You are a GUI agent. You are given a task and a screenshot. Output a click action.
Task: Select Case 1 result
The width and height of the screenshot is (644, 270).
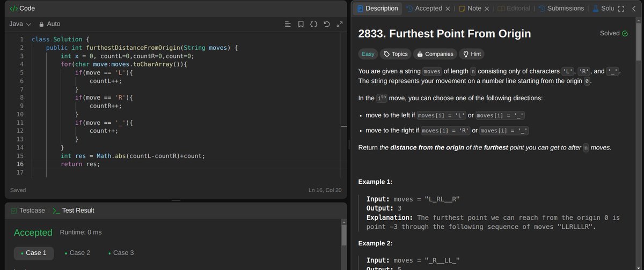[x=33, y=253]
